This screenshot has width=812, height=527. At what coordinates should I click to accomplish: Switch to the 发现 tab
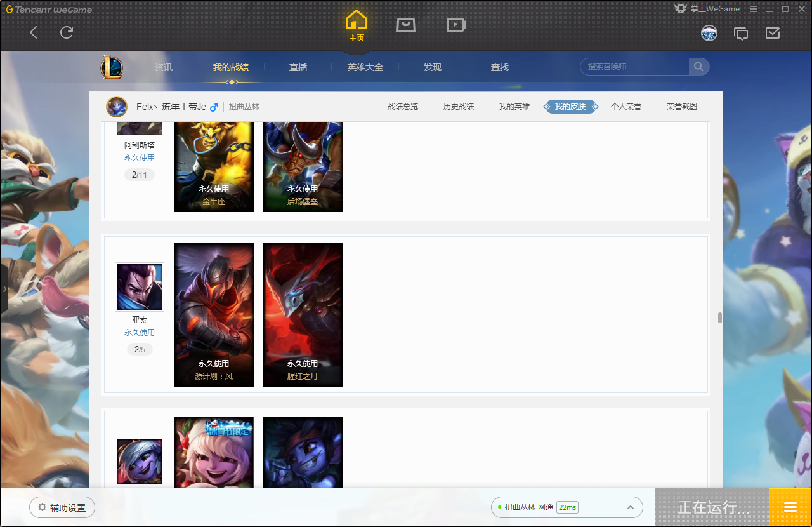[433, 67]
